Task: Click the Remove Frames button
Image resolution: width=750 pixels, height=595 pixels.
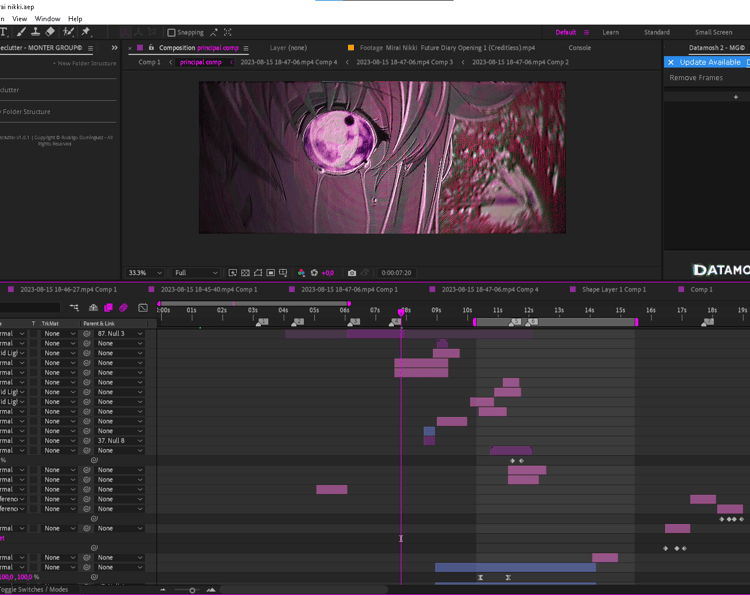Action: [x=696, y=78]
